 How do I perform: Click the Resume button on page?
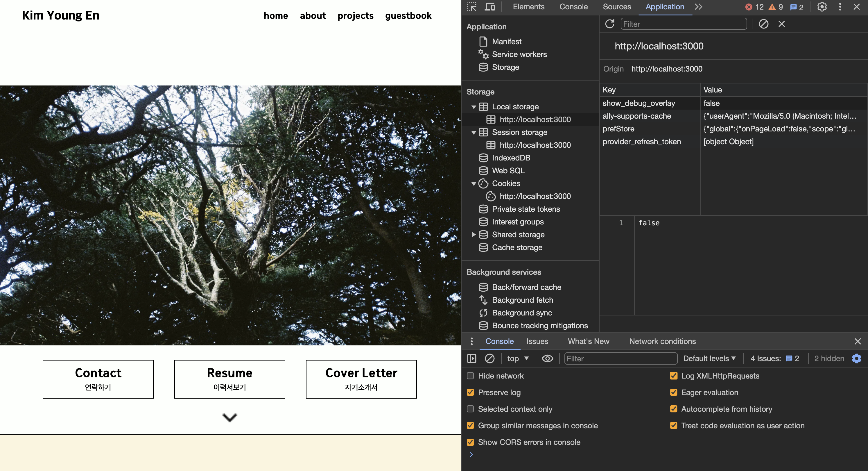[229, 379]
